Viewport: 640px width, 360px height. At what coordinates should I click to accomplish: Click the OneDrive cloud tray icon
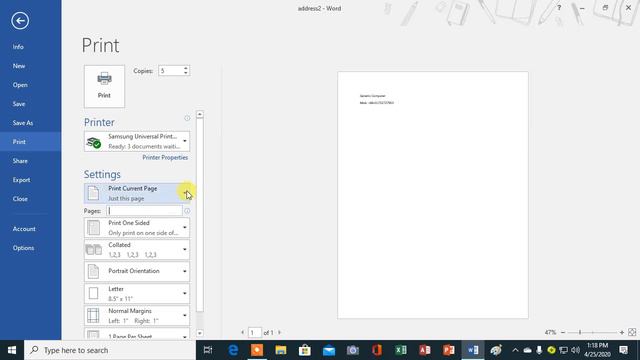(527, 350)
